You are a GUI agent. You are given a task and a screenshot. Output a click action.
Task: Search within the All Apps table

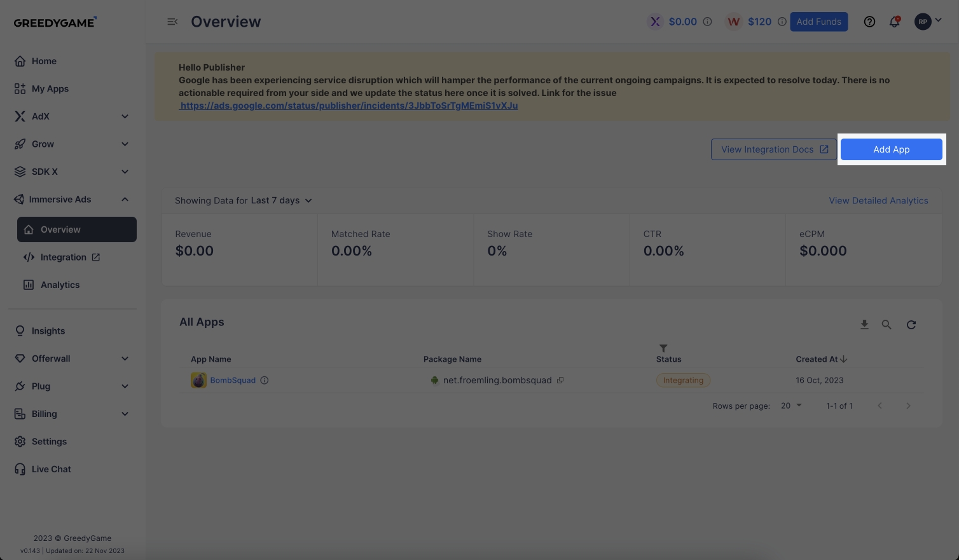pyautogui.click(x=887, y=325)
